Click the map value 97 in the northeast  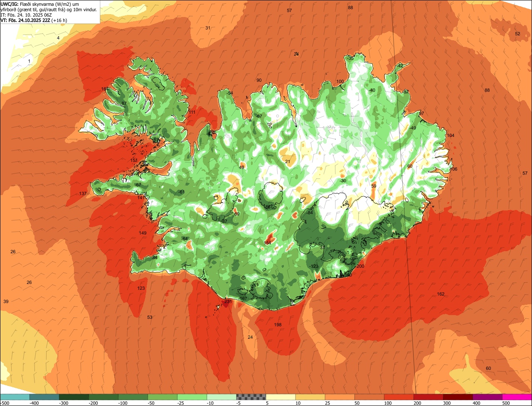pyautogui.click(x=421, y=114)
